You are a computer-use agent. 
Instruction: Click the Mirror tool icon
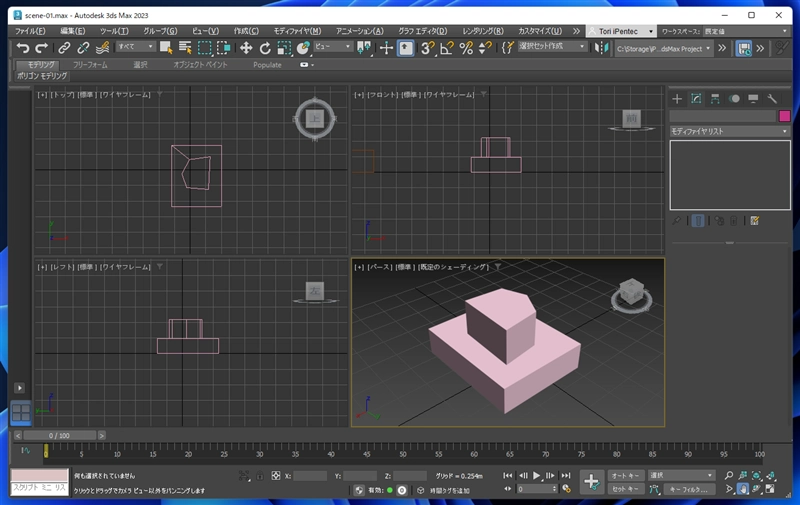602,48
